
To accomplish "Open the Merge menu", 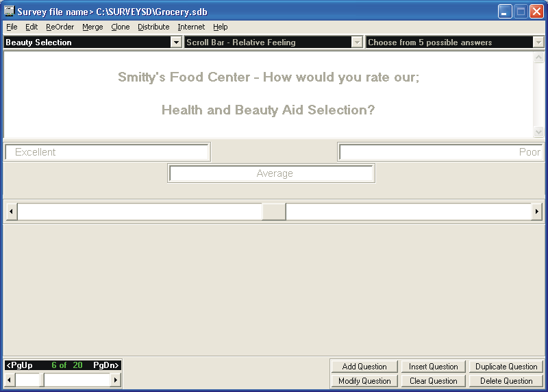I will (x=92, y=27).
